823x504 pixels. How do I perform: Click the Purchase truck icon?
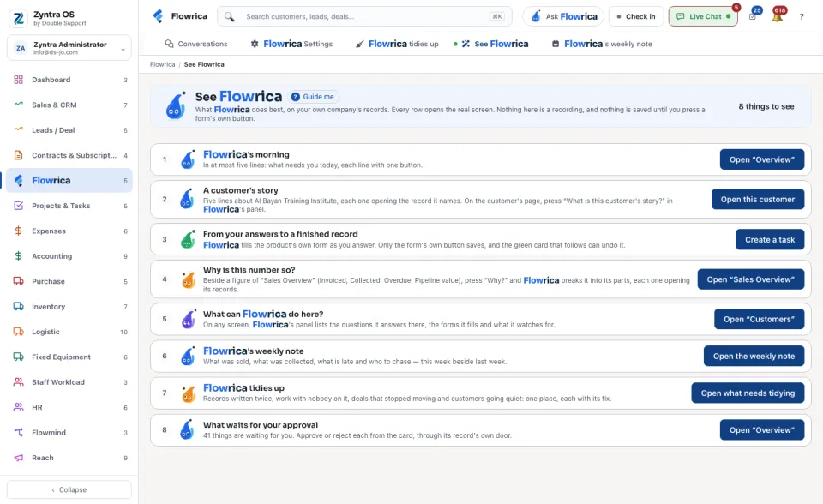(x=18, y=281)
